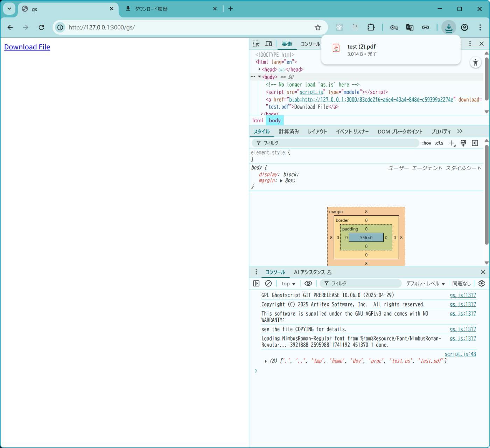Open the DOM ブレークポイント tab
The width and height of the screenshot is (490, 448).
[x=400, y=131]
